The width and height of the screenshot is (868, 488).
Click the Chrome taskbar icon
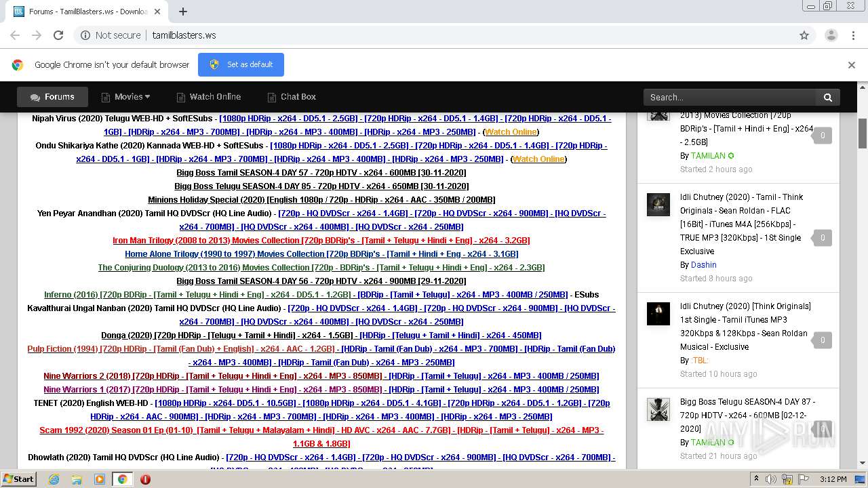122,479
